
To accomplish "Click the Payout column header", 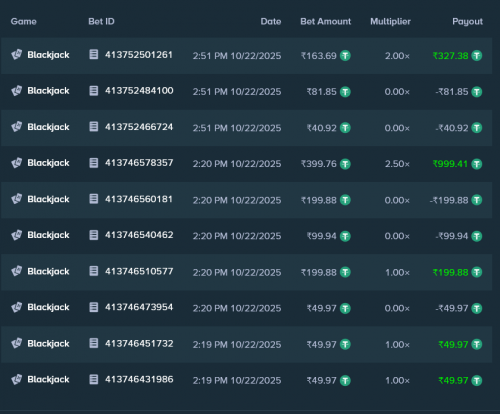I will coord(467,22).
